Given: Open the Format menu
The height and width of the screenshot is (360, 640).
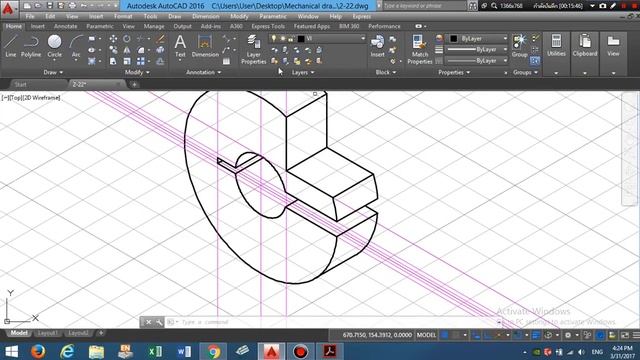Looking at the screenshot, I should tap(123, 16).
